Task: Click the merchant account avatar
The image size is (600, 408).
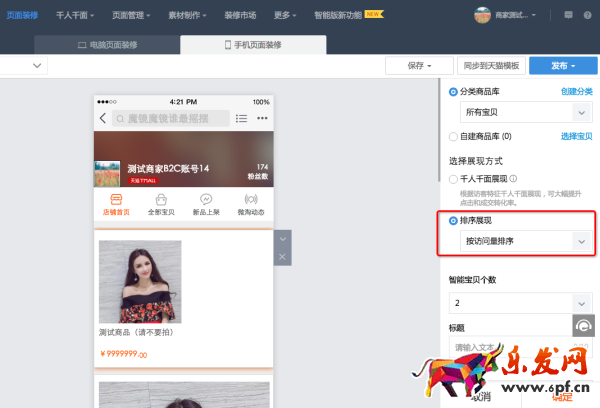Action: (482, 15)
